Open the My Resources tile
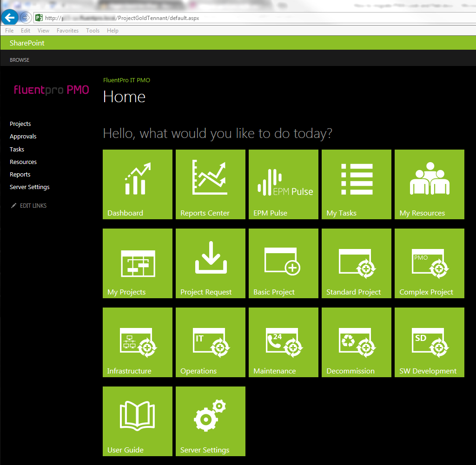476x465 pixels. click(x=430, y=184)
